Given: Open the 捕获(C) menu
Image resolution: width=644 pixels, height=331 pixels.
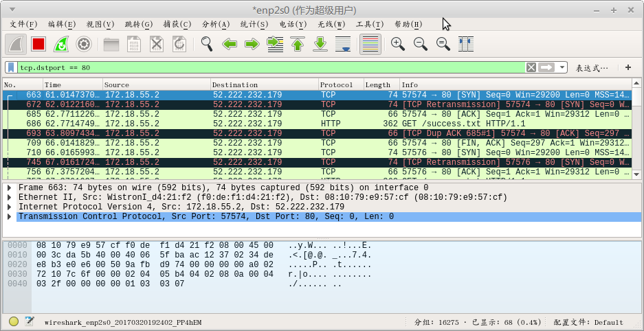Looking at the screenshot, I should click(177, 24).
